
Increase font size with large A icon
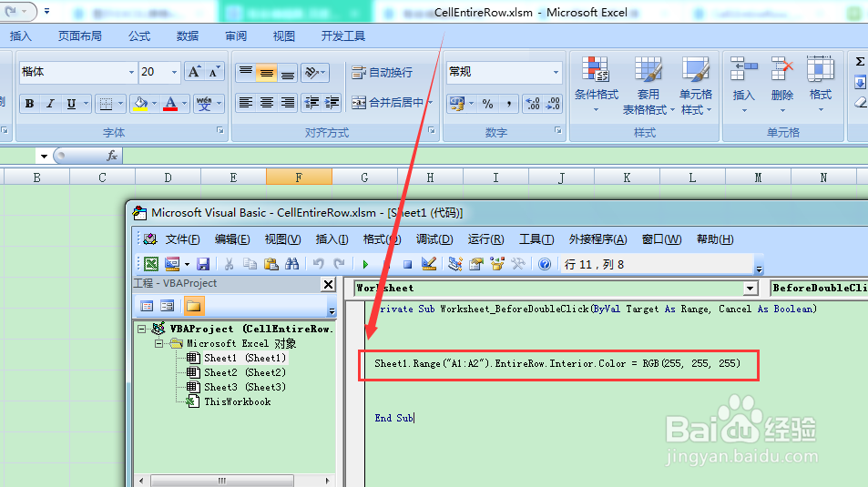194,72
